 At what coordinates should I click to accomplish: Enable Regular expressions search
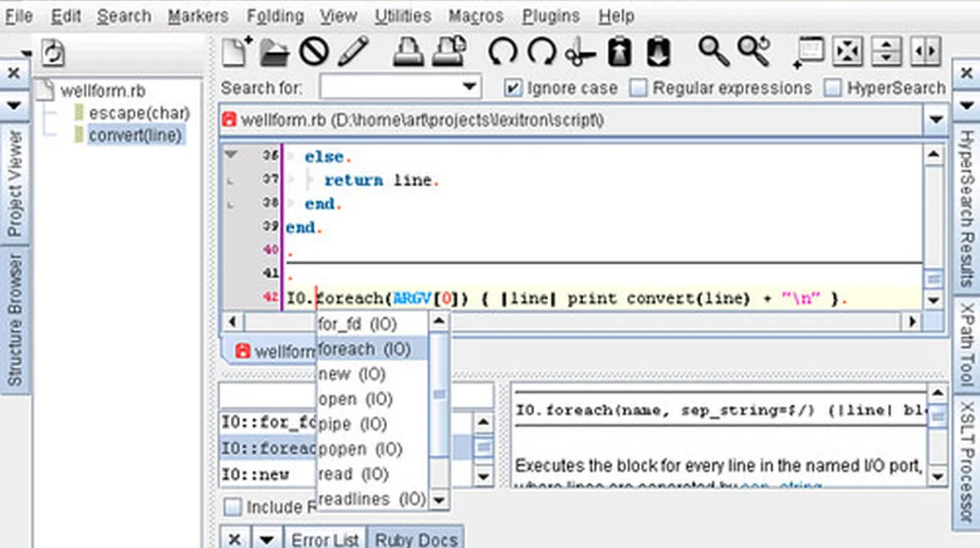tap(638, 88)
